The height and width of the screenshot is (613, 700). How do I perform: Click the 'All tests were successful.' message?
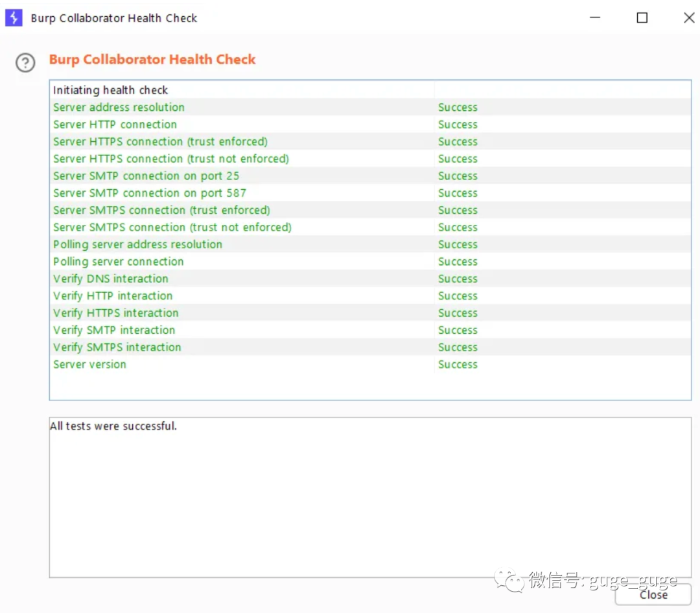(113, 426)
